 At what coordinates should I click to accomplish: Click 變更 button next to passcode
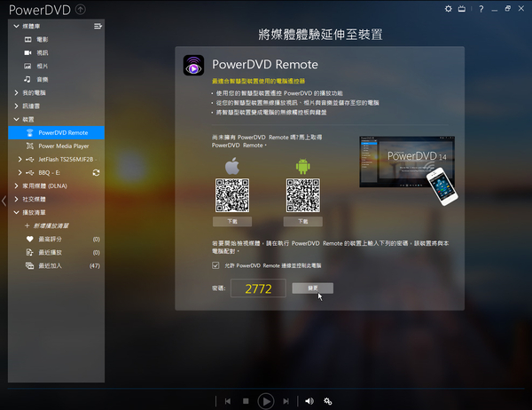click(313, 288)
